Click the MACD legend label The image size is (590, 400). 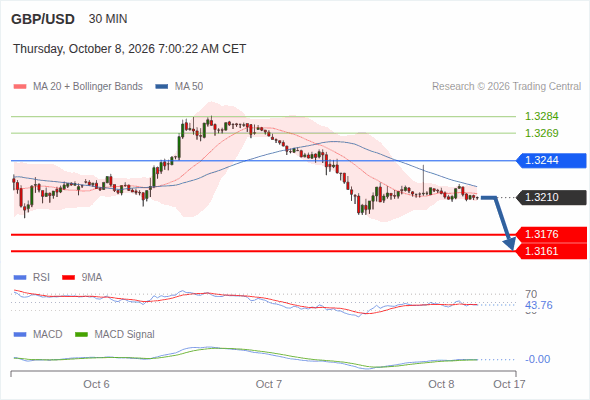click(x=48, y=335)
